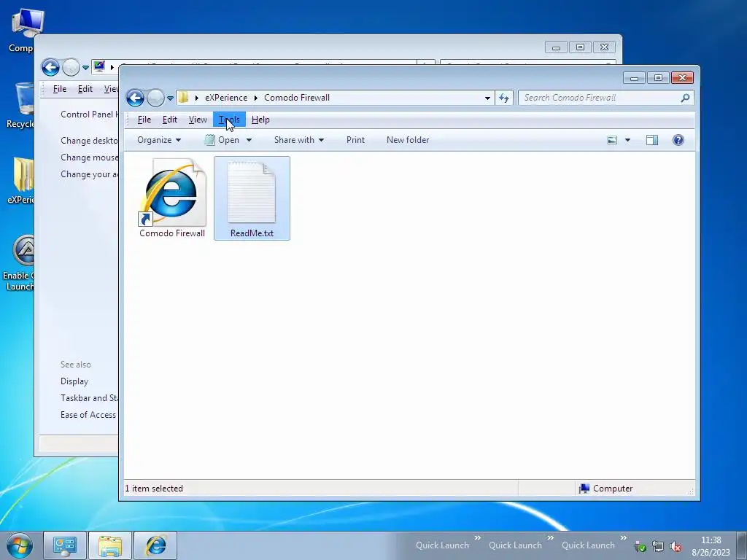Open Change mouse pointers link
The height and width of the screenshot is (560, 747).
click(89, 157)
